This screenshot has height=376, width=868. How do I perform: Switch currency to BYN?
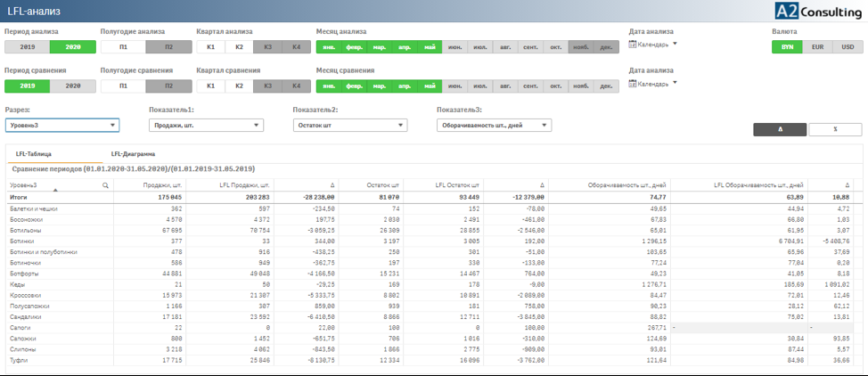click(787, 47)
